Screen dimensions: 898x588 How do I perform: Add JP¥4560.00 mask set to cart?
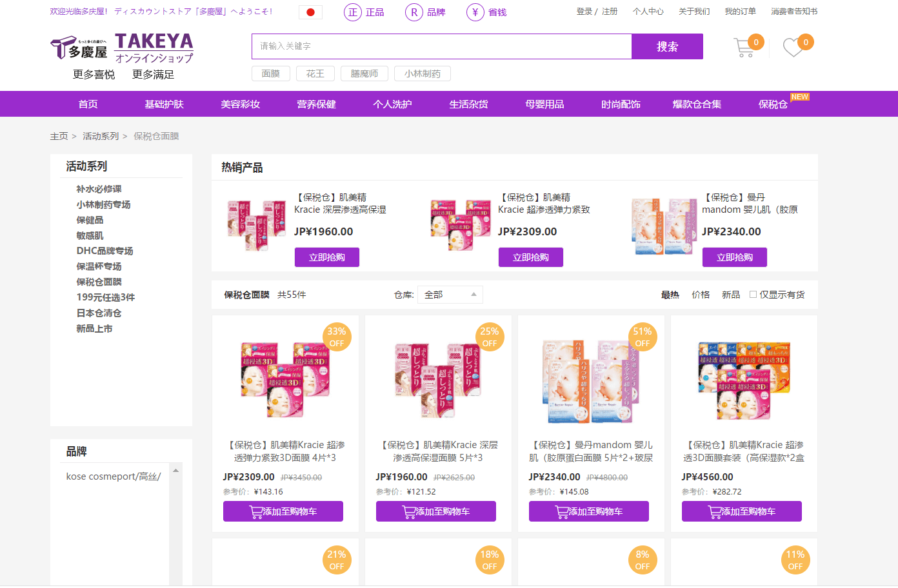click(x=742, y=511)
